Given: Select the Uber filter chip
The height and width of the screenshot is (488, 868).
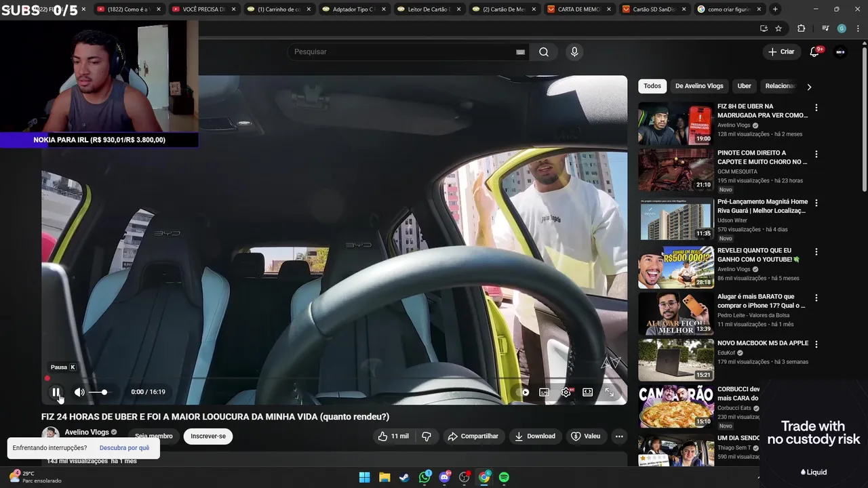Looking at the screenshot, I should [745, 86].
